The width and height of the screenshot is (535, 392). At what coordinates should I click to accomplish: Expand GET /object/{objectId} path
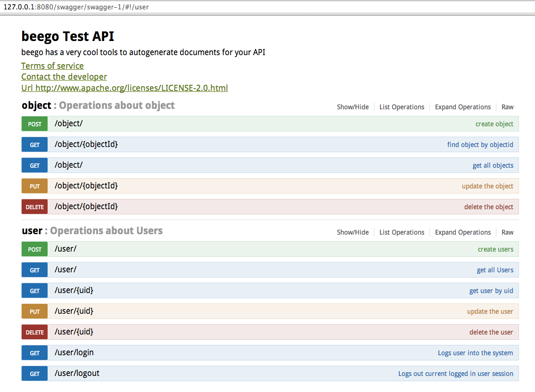coord(86,144)
